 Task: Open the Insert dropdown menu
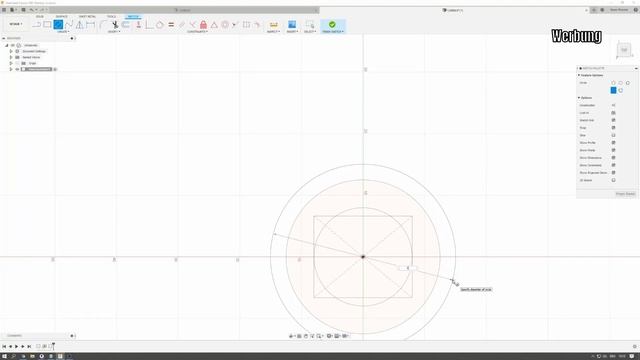coord(292,31)
